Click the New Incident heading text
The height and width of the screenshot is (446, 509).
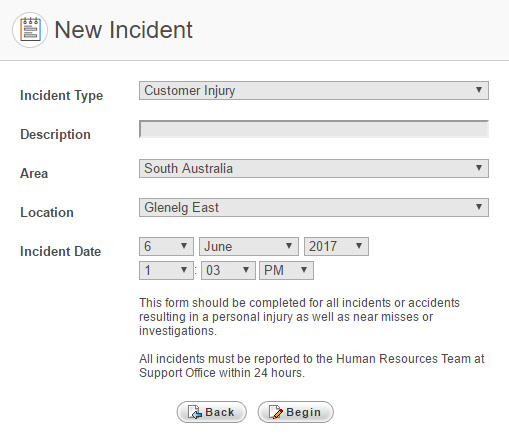[x=123, y=30]
